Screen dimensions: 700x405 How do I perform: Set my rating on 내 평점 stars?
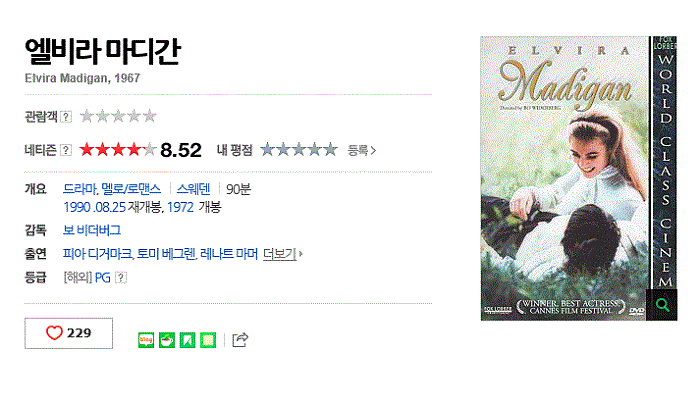tap(299, 150)
